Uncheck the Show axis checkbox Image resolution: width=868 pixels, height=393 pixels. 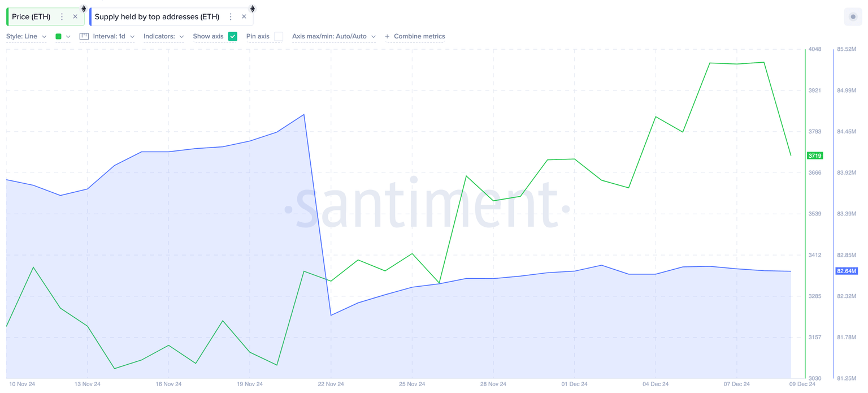(x=232, y=36)
